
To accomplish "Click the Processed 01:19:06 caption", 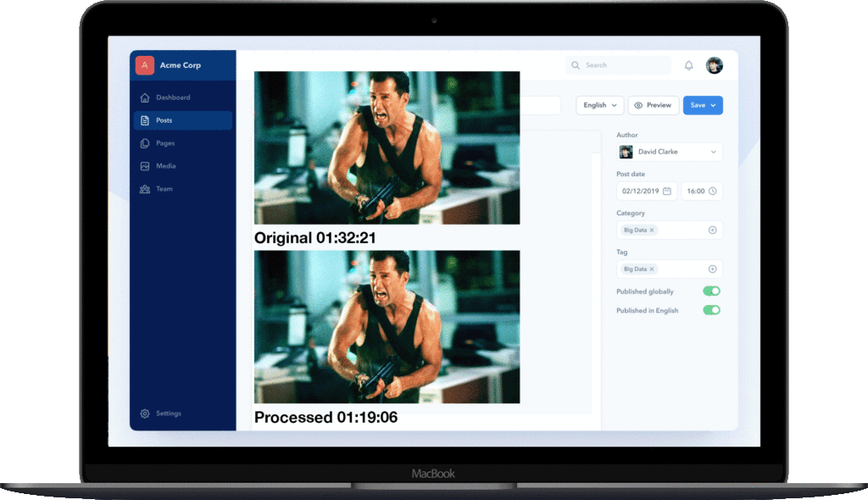I will [x=325, y=417].
